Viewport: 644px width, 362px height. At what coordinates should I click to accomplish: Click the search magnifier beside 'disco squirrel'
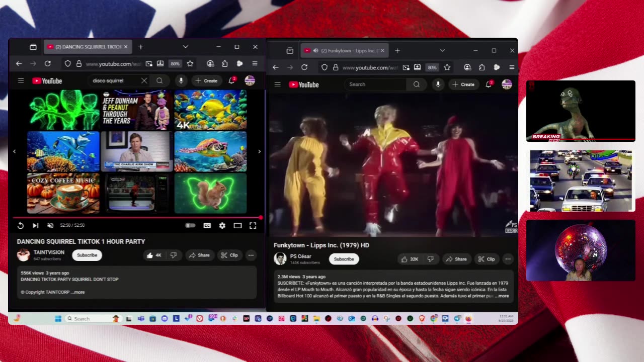pos(159,80)
